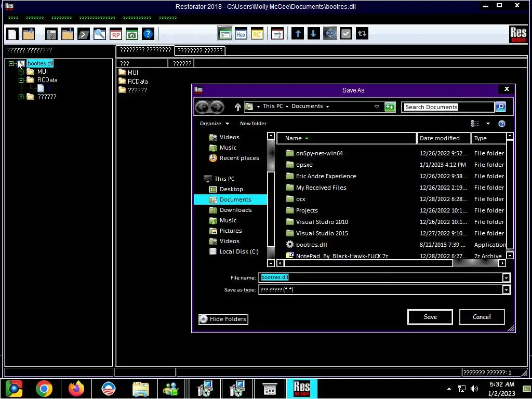The height and width of the screenshot is (399, 532).
Task: Click the swap arrows toolbar icon
Action: (362, 34)
